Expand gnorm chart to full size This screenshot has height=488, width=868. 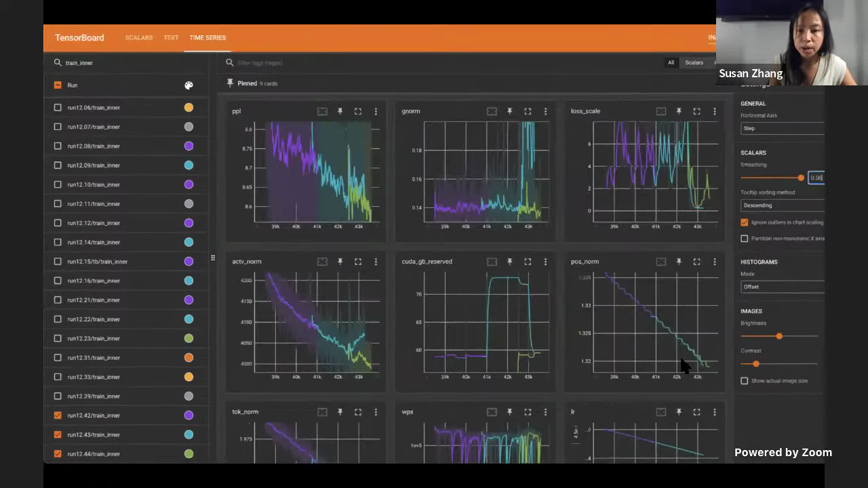click(x=528, y=111)
